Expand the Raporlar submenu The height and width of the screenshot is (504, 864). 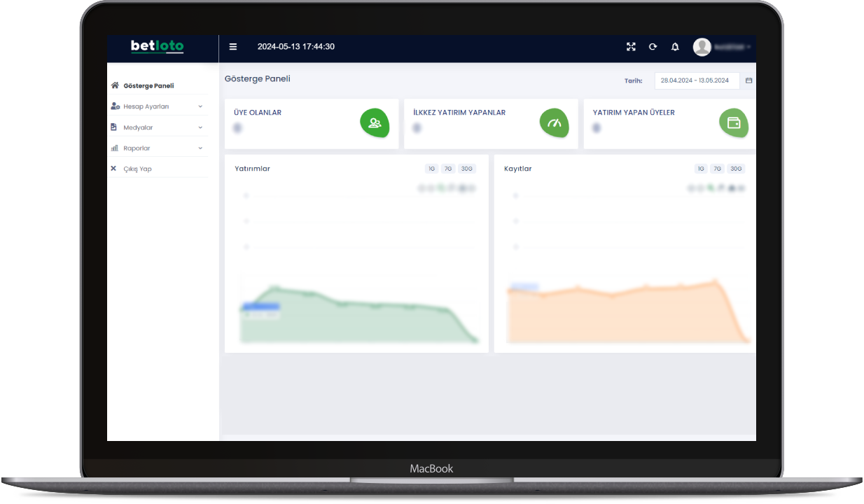tap(158, 148)
